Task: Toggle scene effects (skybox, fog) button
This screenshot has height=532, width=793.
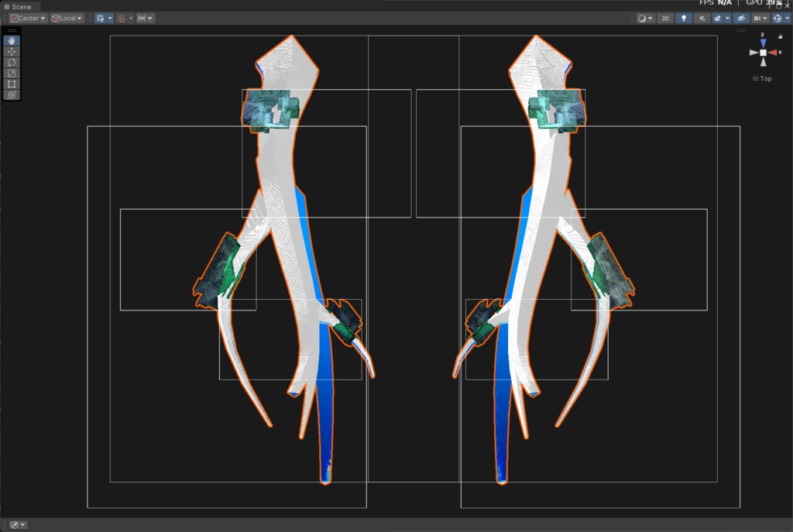Action: (x=717, y=19)
